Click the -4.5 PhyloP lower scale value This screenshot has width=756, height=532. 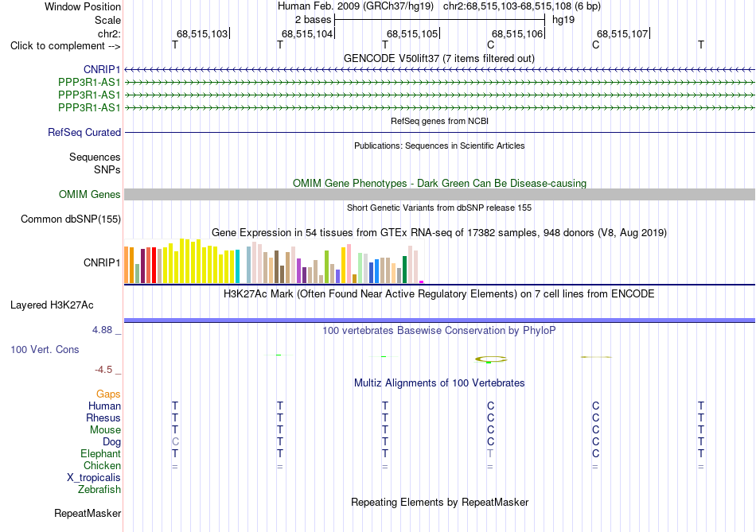pos(103,370)
